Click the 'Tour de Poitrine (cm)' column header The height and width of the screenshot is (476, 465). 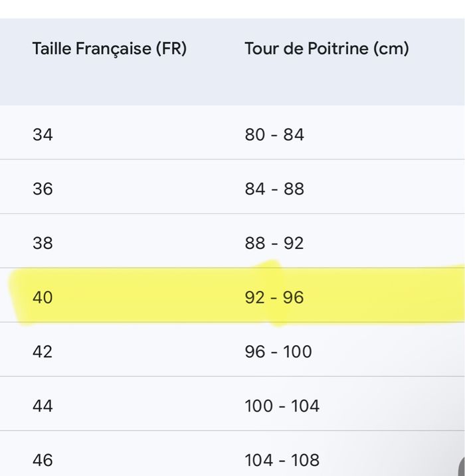point(326,48)
